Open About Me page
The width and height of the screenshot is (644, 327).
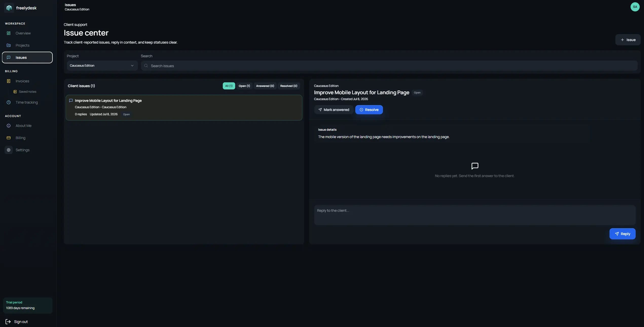(x=27, y=126)
